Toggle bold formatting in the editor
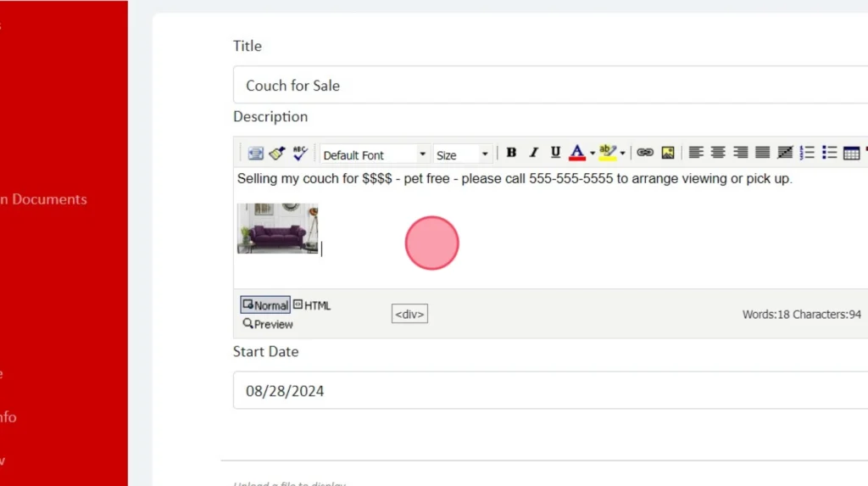This screenshot has width=868, height=486. [x=511, y=153]
